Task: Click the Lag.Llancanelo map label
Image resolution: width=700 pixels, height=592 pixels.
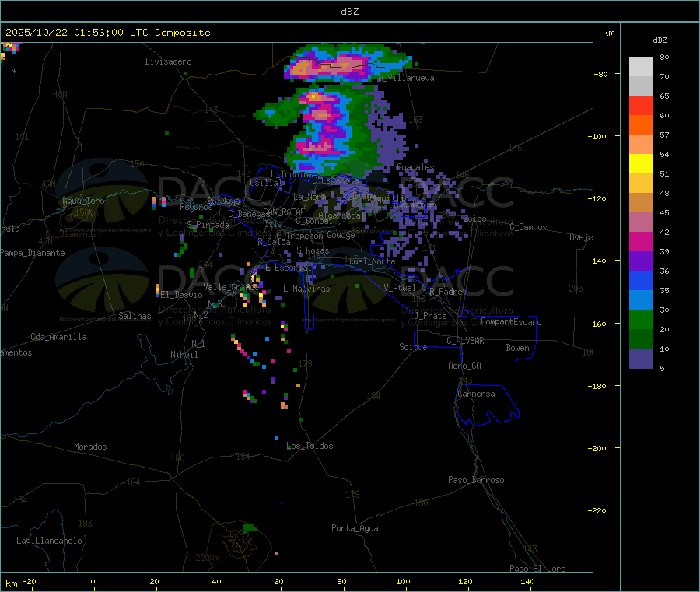Action: [x=49, y=541]
